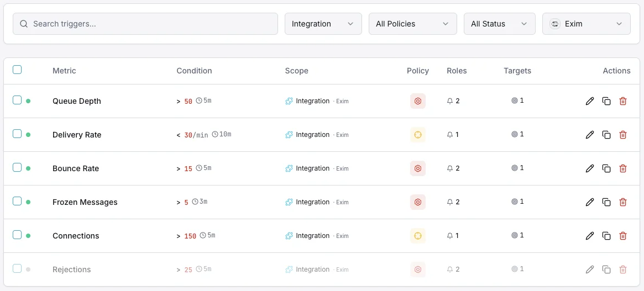This screenshot has width=644, height=291.
Task: Open the Exim integration dropdown
Action: 587,24
